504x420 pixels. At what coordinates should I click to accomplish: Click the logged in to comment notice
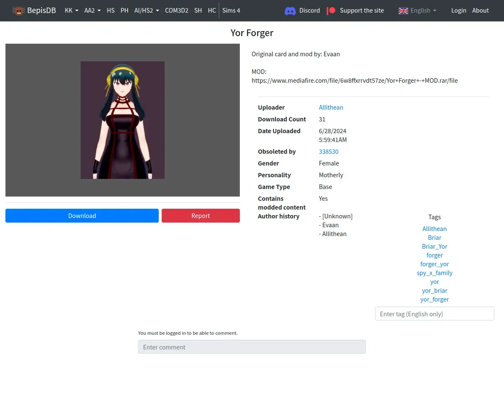tap(188, 333)
